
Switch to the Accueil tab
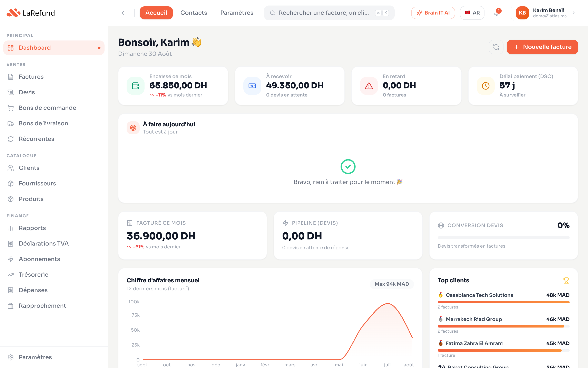(156, 13)
